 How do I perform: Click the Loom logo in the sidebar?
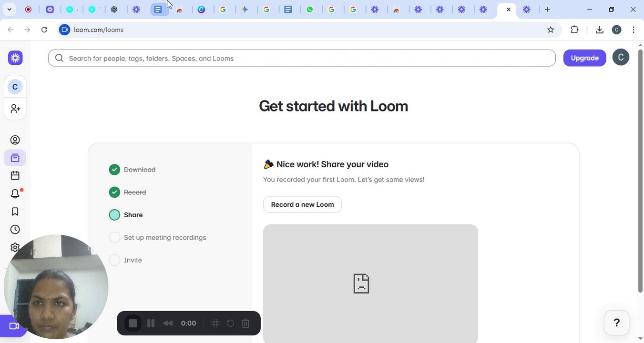tap(15, 58)
